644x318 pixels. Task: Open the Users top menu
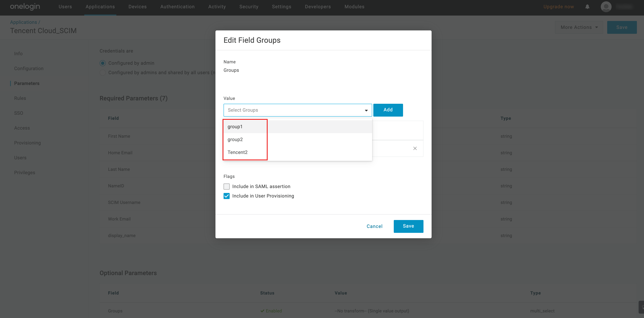[x=65, y=7]
